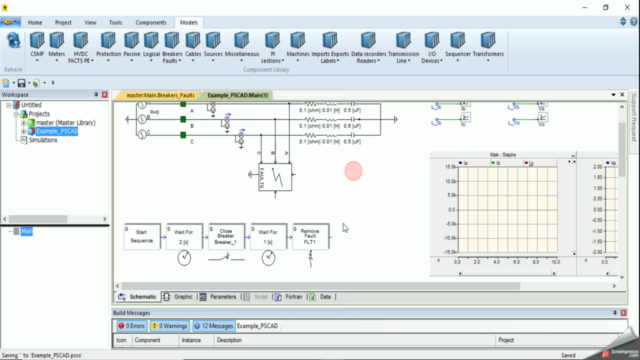Open the PI sections dropdown arrow

[x=282, y=61]
